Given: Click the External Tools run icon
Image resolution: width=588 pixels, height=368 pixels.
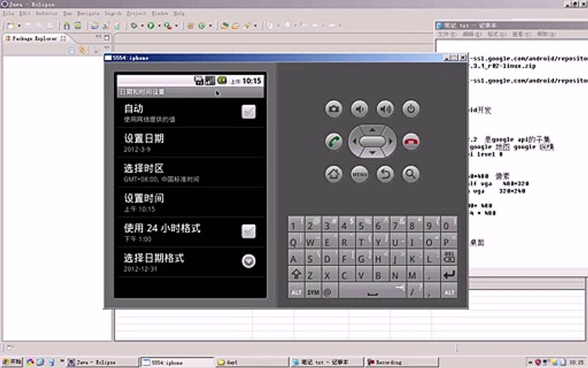Looking at the screenshot, I should pyautogui.click(x=167, y=26).
